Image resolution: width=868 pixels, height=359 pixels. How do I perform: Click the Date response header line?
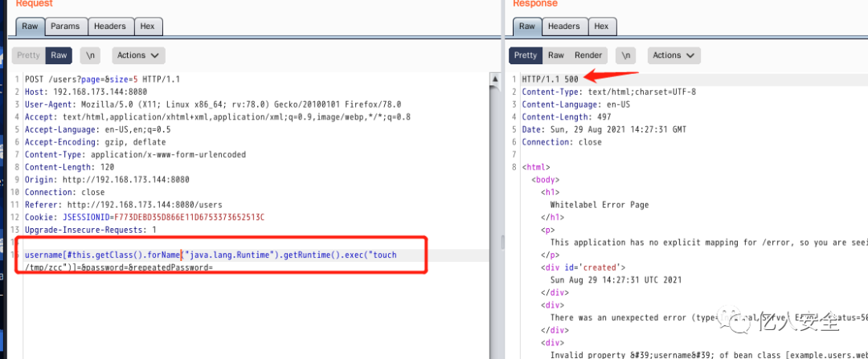(x=604, y=129)
